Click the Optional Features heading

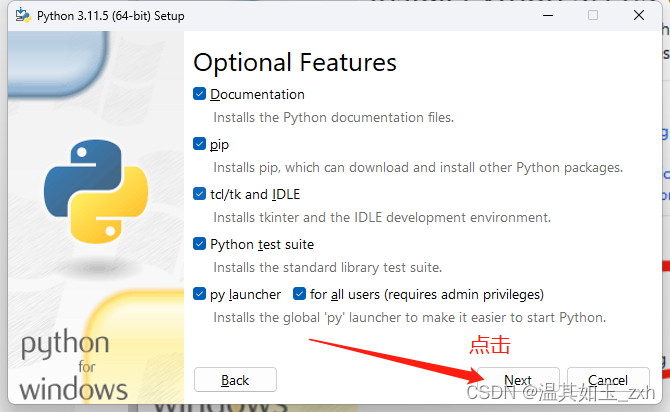tap(295, 62)
